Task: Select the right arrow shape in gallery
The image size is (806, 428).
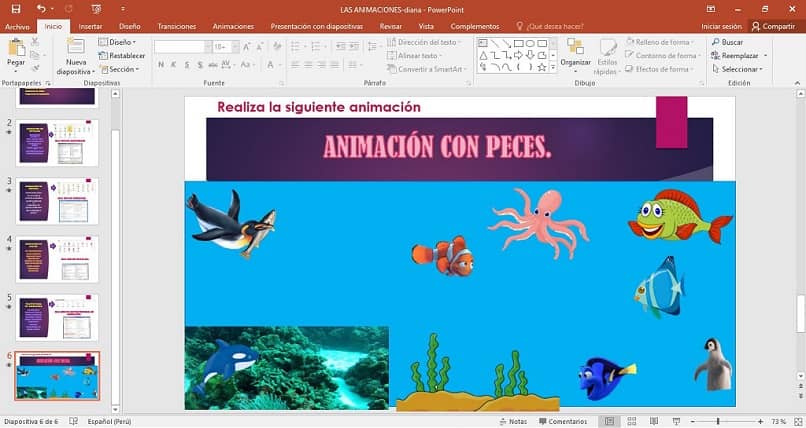Action: pos(519,55)
